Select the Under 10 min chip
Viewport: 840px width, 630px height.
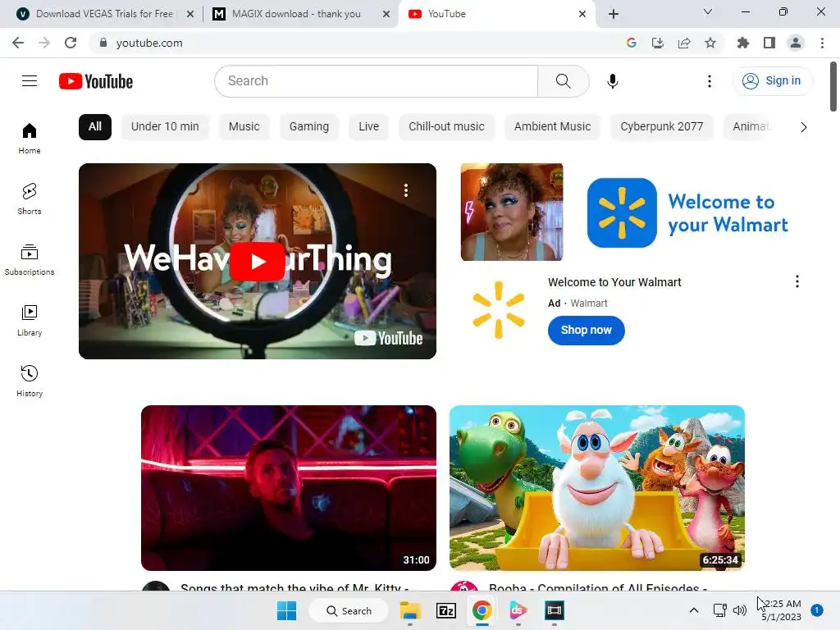[165, 127]
